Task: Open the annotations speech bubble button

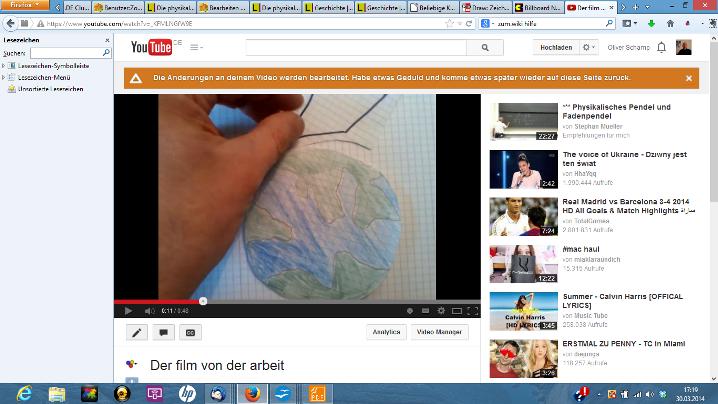Action: click(163, 332)
